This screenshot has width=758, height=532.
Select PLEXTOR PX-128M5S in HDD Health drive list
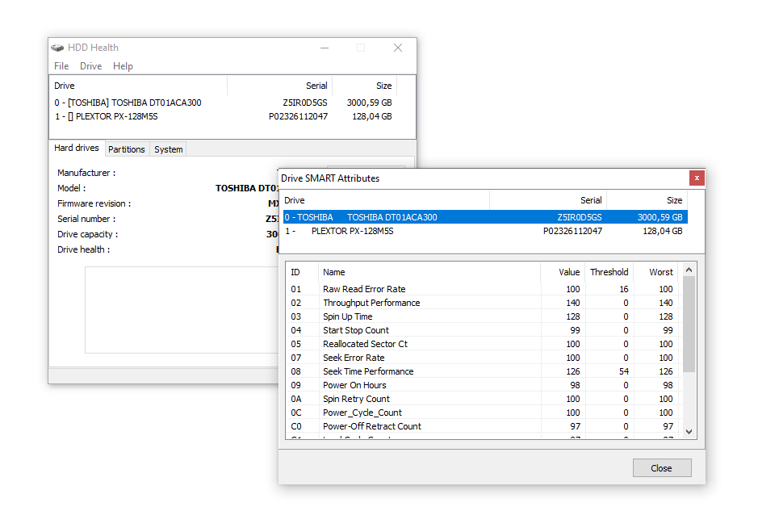tap(224, 116)
